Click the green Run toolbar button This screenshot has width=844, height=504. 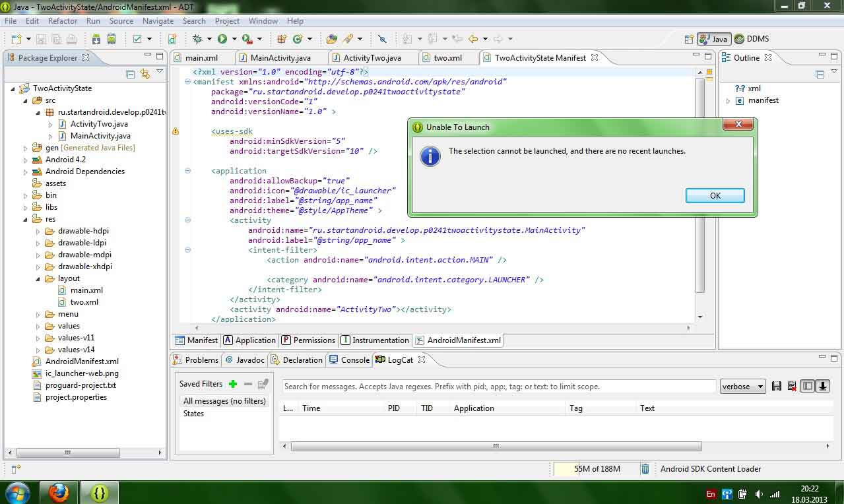tap(222, 39)
